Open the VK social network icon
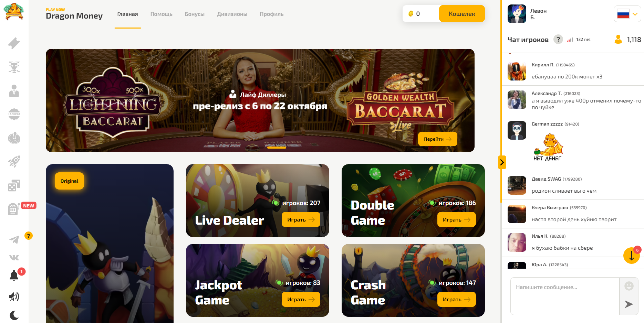The image size is (644, 323). 14,257
